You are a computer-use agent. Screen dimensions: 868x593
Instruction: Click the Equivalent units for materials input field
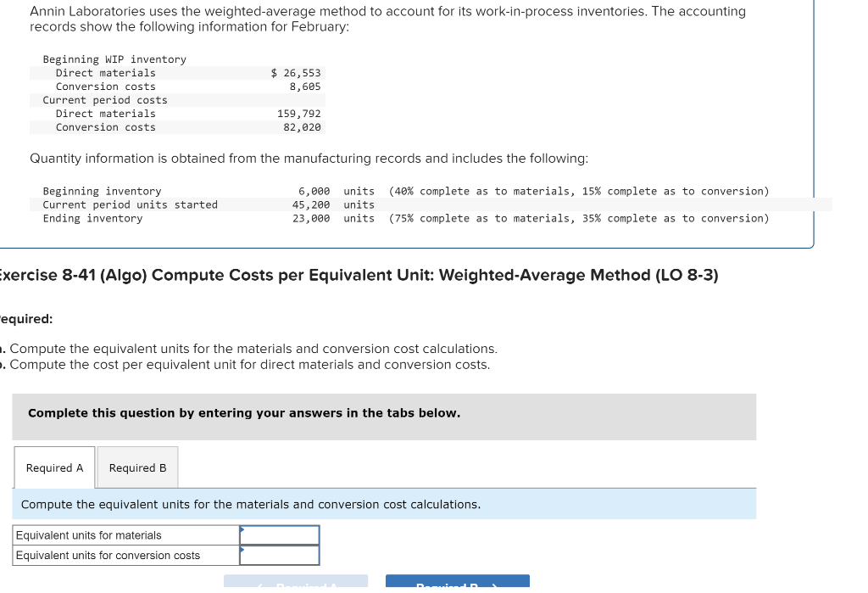pyautogui.click(x=280, y=535)
